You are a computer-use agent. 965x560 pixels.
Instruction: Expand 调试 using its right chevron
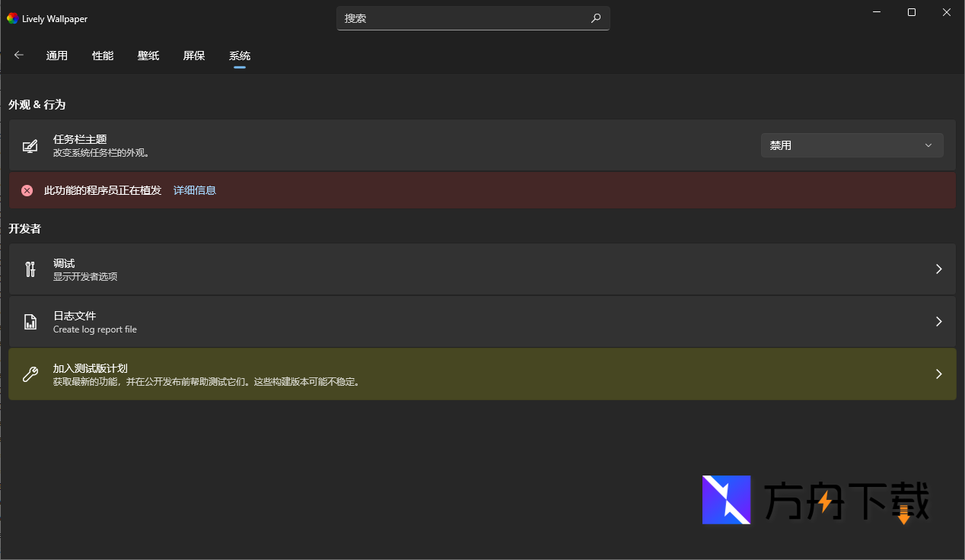click(938, 269)
